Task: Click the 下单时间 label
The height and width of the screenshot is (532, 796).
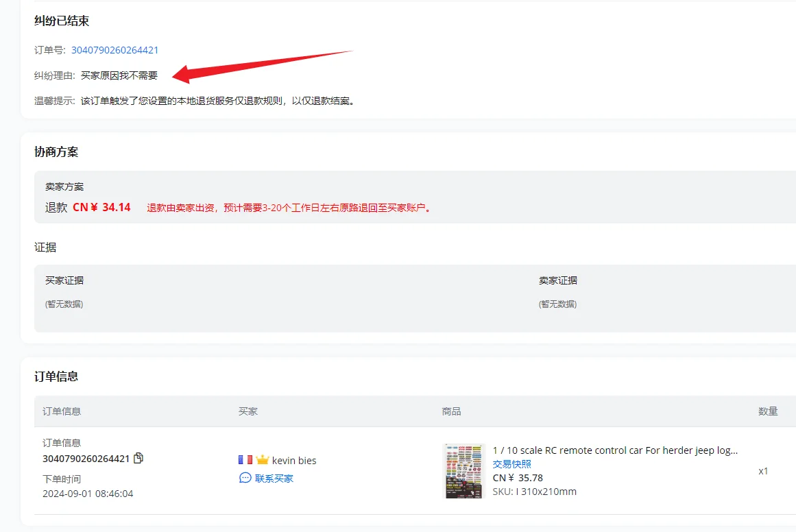Action: click(x=62, y=479)
